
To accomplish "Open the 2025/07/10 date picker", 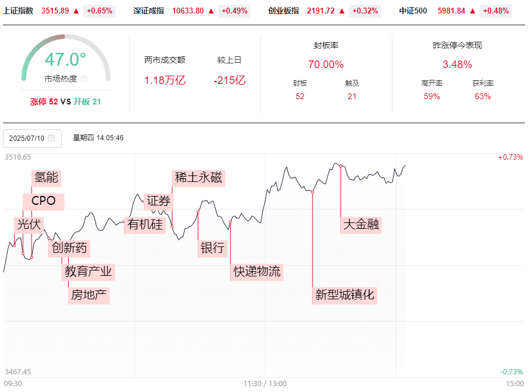I will 32,138.
